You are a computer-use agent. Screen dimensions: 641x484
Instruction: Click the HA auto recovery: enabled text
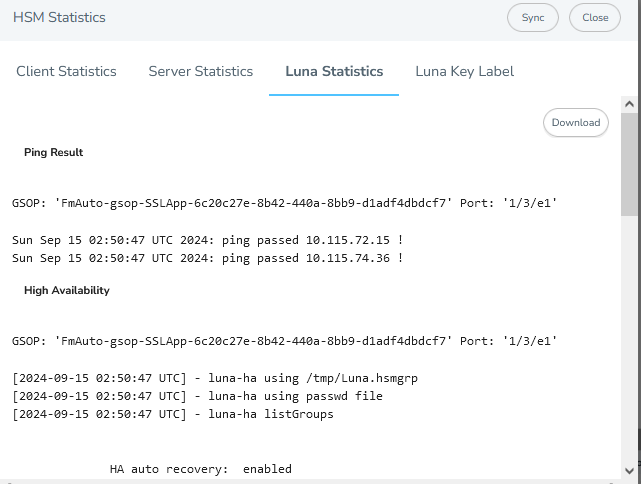pyautogui.click(x=201, y=469)
